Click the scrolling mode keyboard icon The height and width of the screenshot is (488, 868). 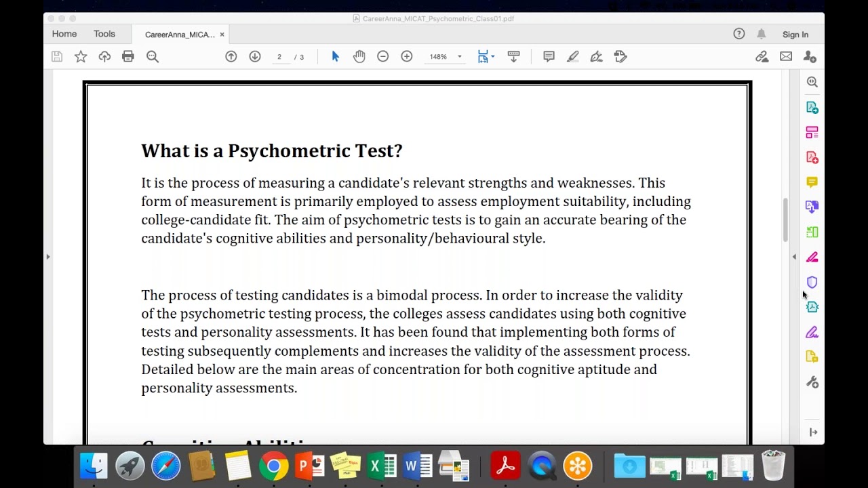point(513,57)
